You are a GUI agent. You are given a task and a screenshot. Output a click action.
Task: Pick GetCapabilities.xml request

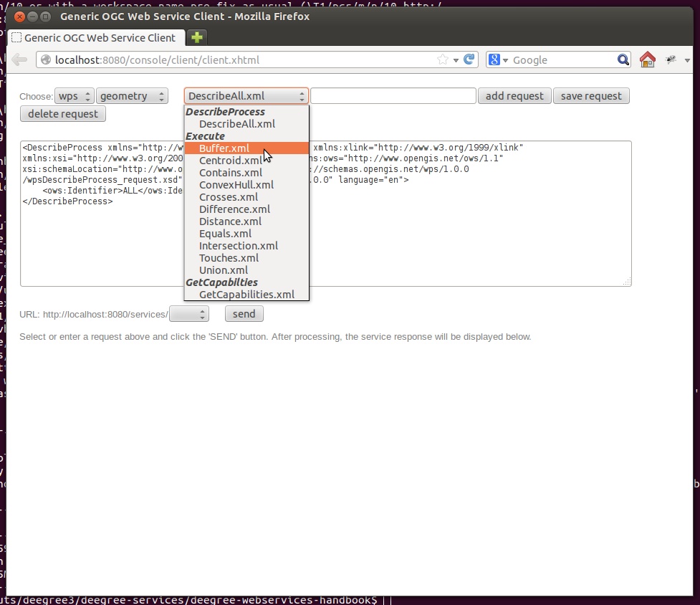(x=246, y=295)
